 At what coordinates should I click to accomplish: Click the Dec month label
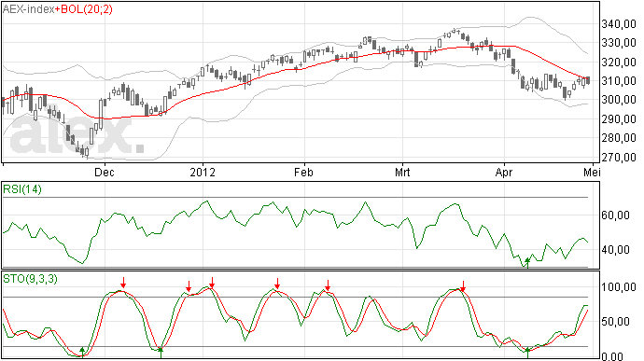(x=105, y=172)
